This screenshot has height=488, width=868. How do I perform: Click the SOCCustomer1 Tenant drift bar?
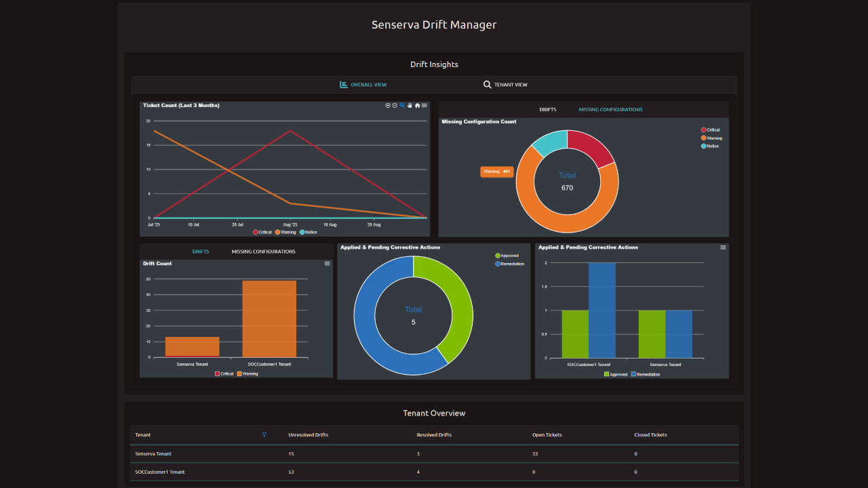(269, 319)
